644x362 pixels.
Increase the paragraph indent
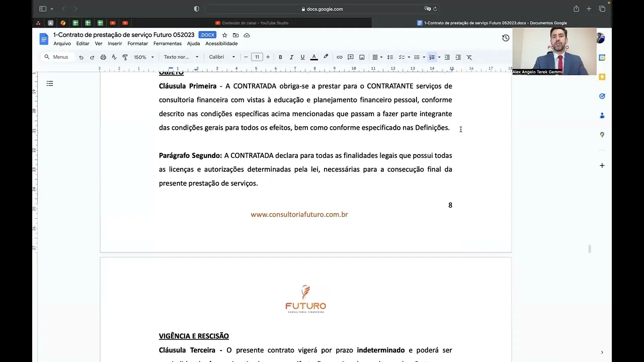(458, 57)
